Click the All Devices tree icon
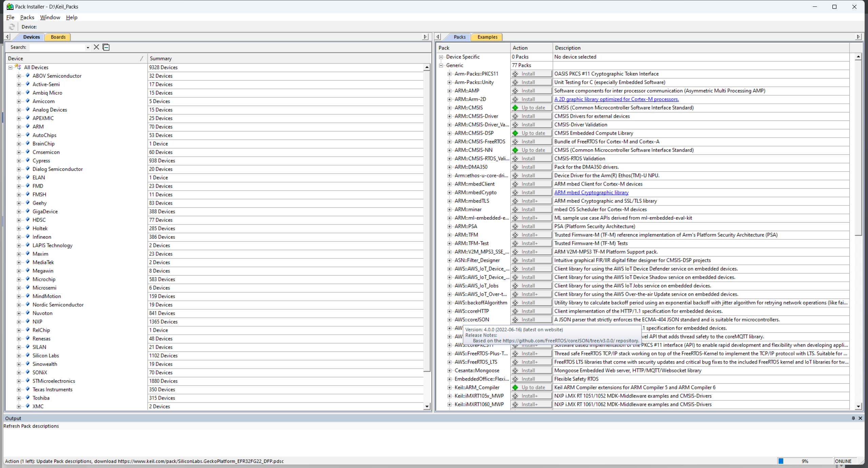This screenshot has width=868, height=468. click(18, 67)
